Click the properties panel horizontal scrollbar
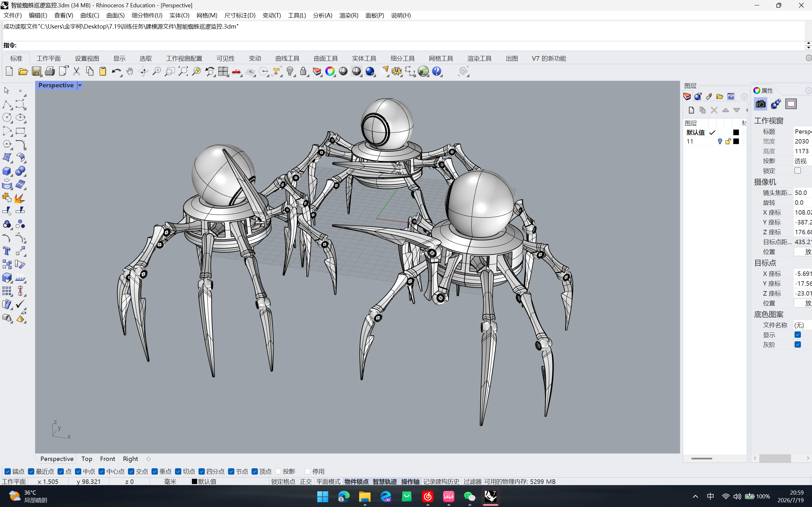 pyautogui.click(x=775, y=458)
